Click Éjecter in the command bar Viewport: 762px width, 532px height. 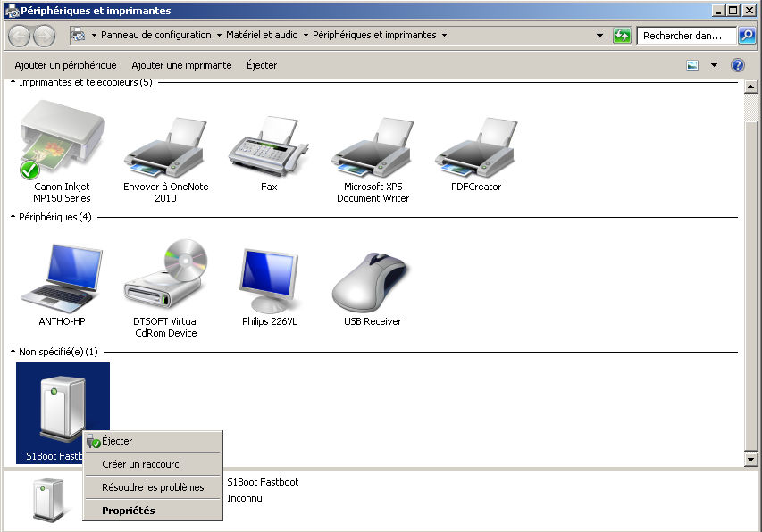(x=262, y=65)
